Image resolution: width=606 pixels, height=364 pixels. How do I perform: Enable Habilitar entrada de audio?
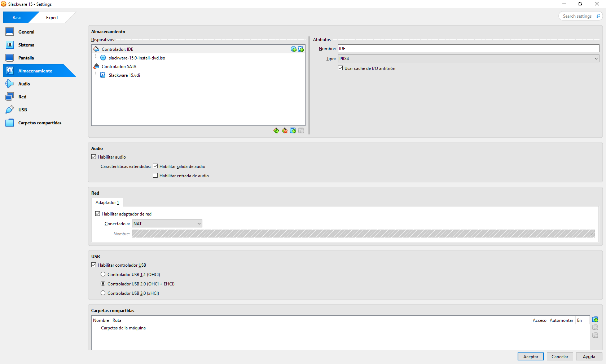tap(155, 176)
